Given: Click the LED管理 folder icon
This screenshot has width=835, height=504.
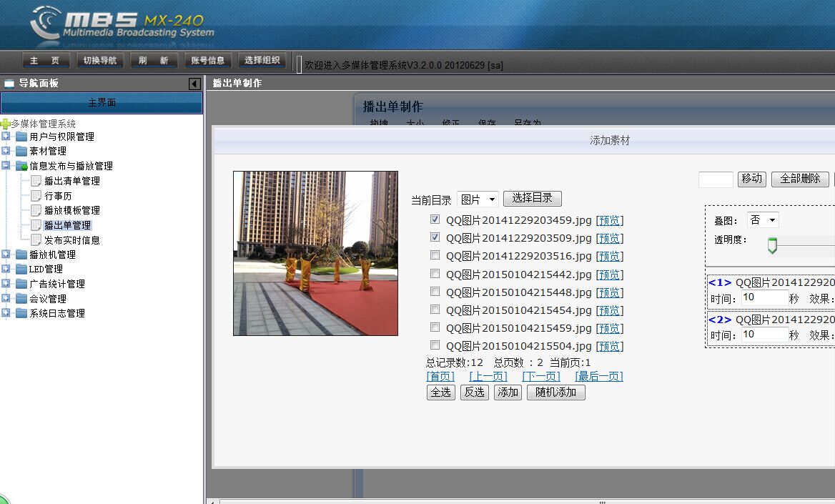Looking at the screenshot, I should [21, 269].
